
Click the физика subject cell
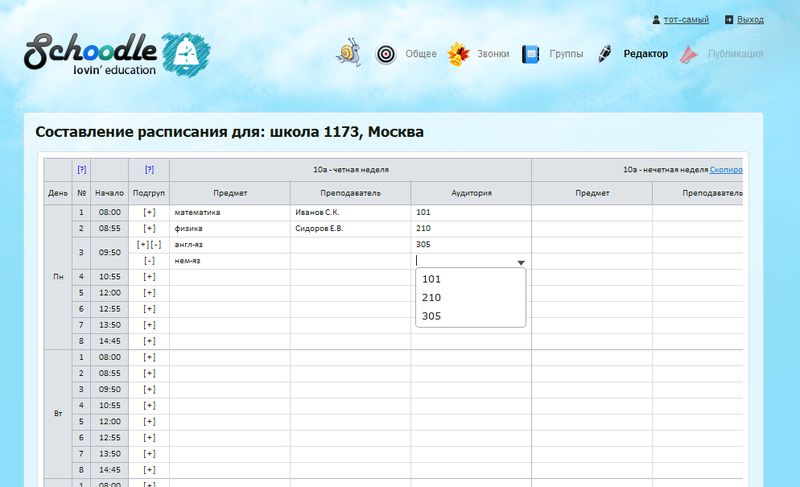pos(230,228)
